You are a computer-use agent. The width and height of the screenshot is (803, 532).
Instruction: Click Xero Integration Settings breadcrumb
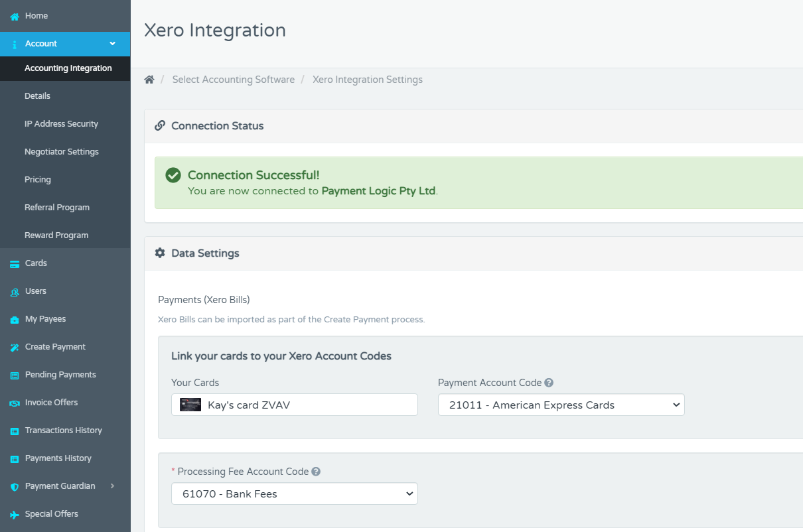pos(368,80)
